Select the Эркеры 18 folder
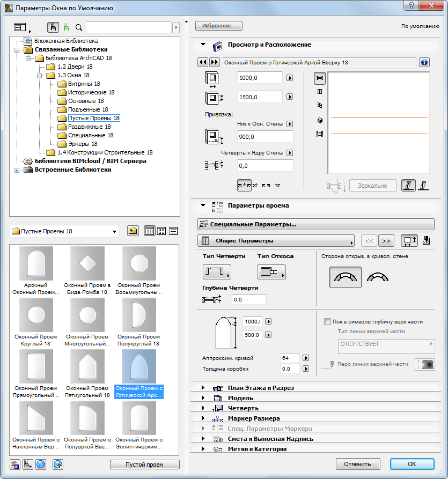The width and height of the screenshot is (448, 479). pyautogui.click(x=83, y=144)
